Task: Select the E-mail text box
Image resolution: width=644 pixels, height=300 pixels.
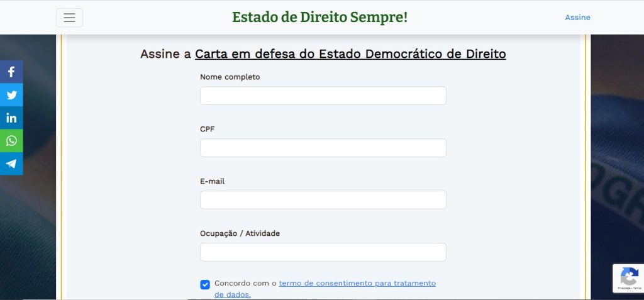Action: point(323,200)
